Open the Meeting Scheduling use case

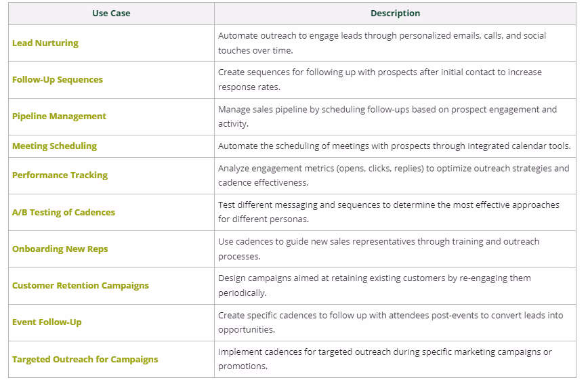[x=54, y=146]
